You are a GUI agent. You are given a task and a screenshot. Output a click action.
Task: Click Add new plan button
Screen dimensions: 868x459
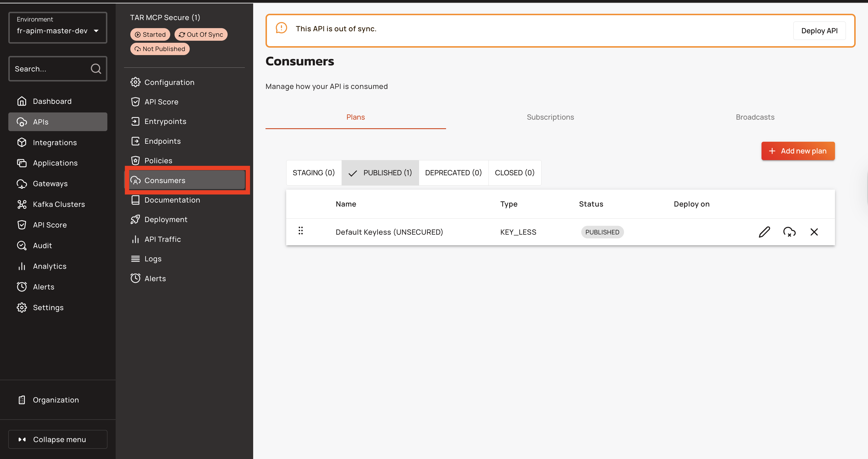pos(798,151)
